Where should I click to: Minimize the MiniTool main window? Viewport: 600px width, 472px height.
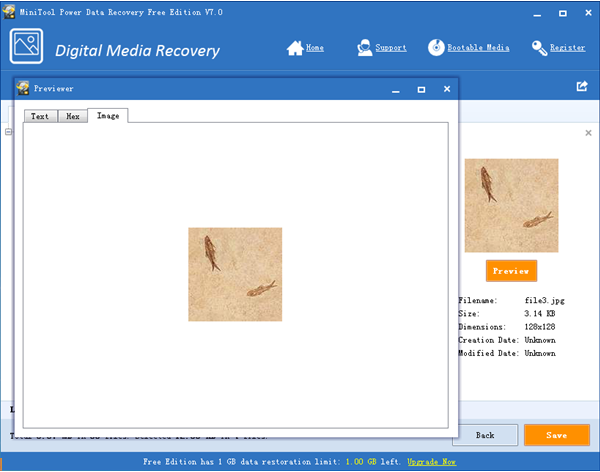click(537, 14)
